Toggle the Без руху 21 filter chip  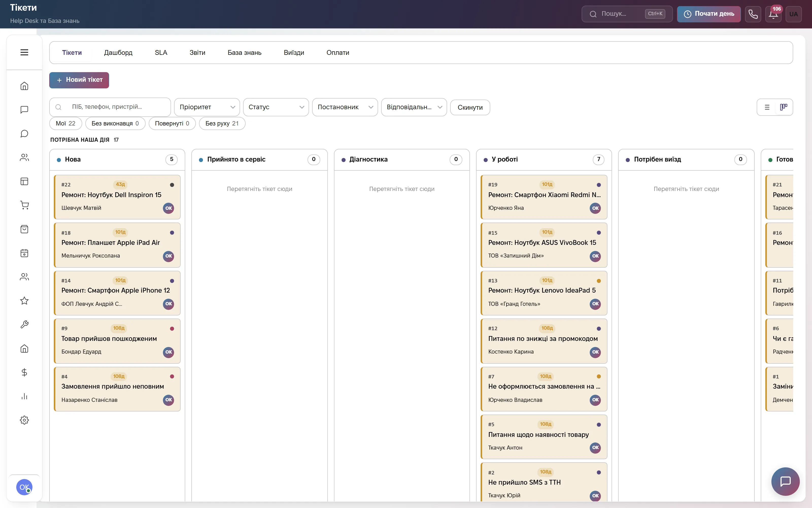[x=222, y=123]
